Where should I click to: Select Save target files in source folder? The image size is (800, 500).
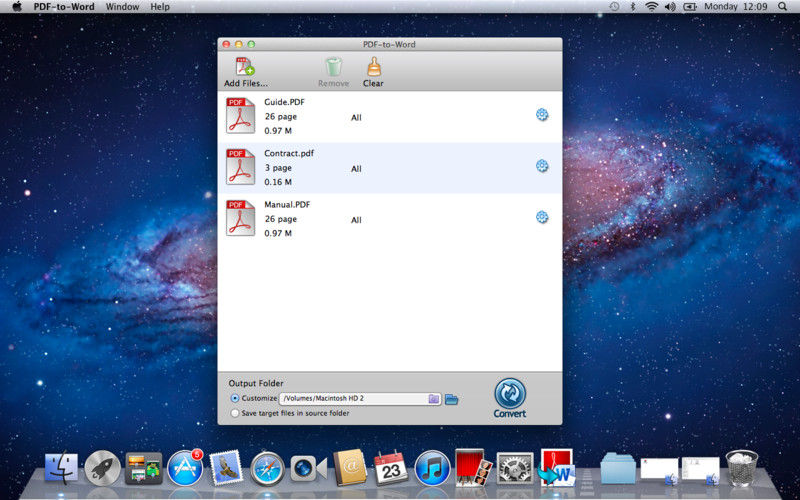pyautogui.click(x=235, y=413)
